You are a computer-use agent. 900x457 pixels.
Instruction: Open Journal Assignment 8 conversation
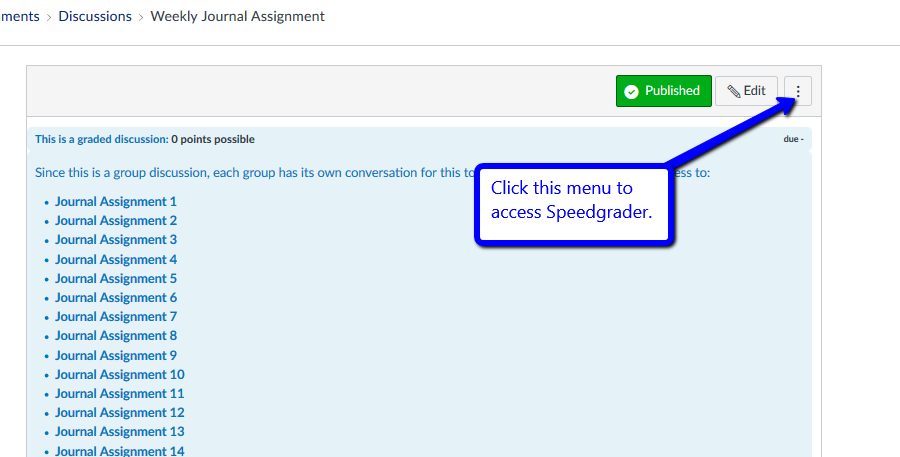click(116, 336)
